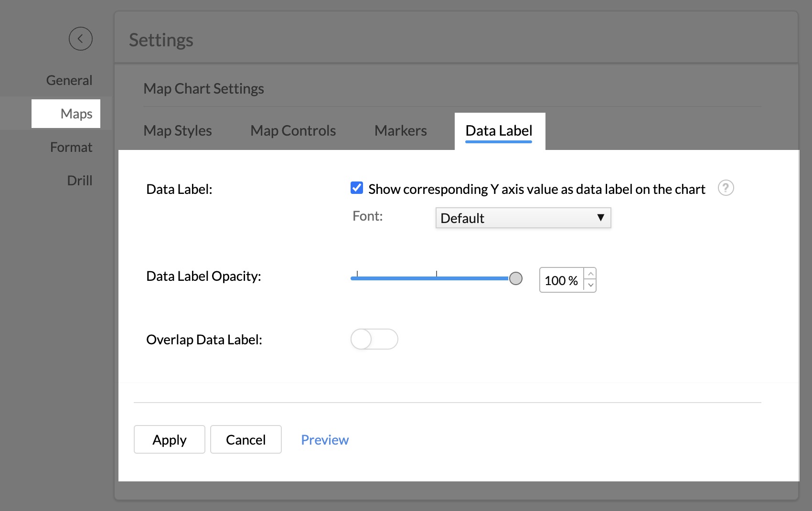The height and width of the screenshot is (511, 812).
Task: Click the Preview link
Action: [x=325, y=439]
